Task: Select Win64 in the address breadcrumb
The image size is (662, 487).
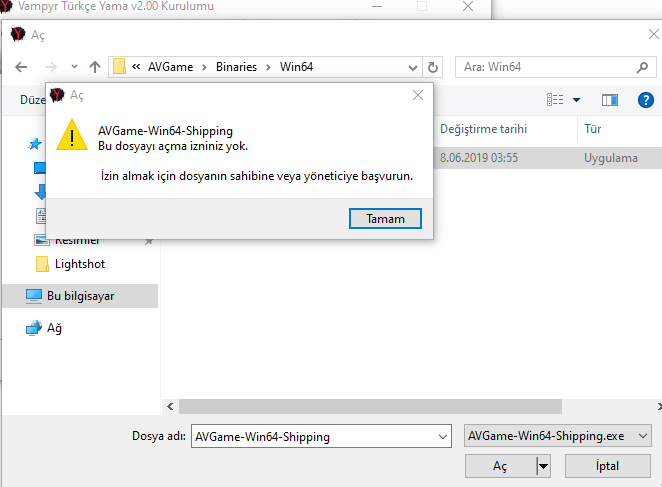Action: point(296,67)
